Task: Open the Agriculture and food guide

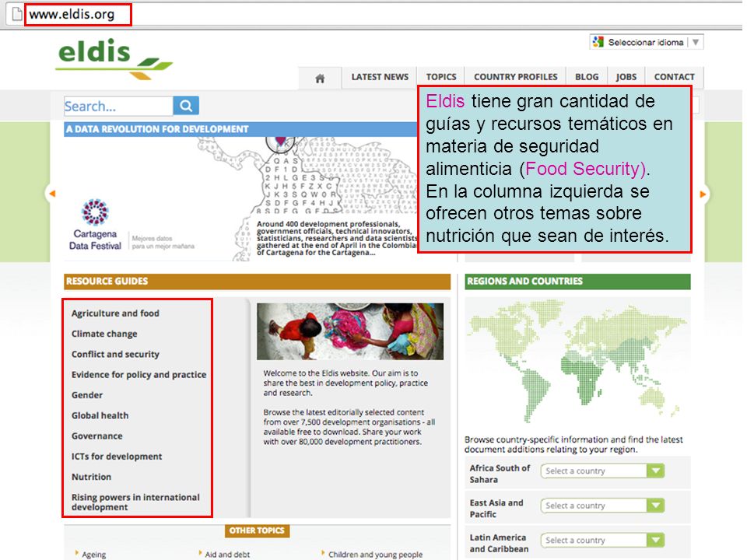Action: coord(115,313)
